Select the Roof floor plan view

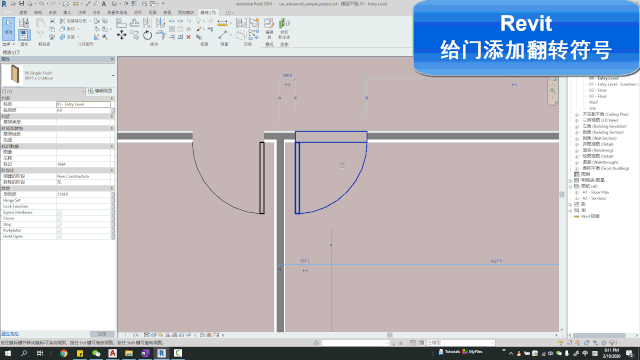[x=593, y=102]
